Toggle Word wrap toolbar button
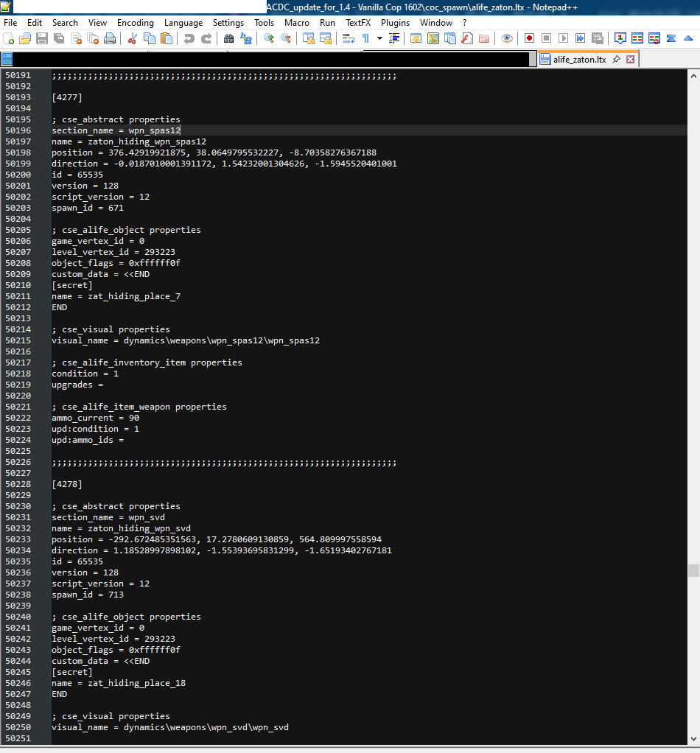The image size is (700, 753). point(348,38)
